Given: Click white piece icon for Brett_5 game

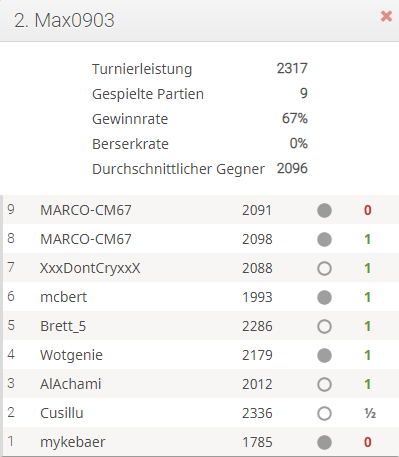Looking at the screenshot, I should 324,326.
